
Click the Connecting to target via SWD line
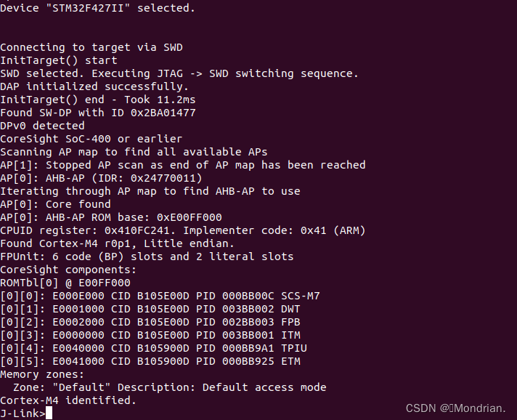pos(91,47)
